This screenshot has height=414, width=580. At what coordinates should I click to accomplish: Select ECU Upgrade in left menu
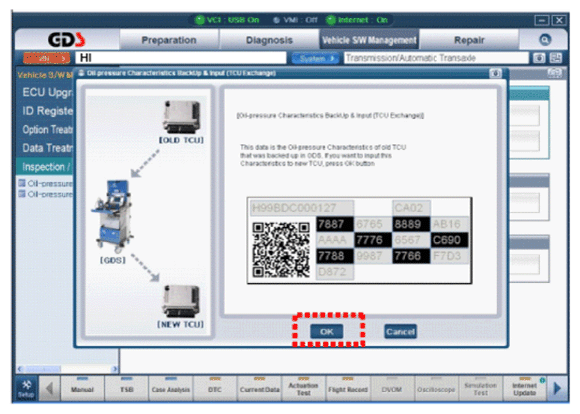pos(47,92)
